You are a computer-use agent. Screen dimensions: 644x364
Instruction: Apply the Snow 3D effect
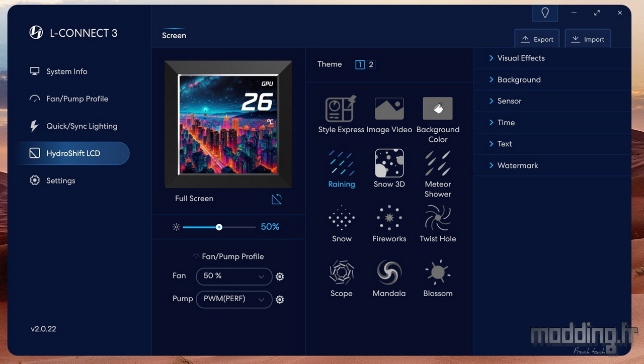pos(389,163)
